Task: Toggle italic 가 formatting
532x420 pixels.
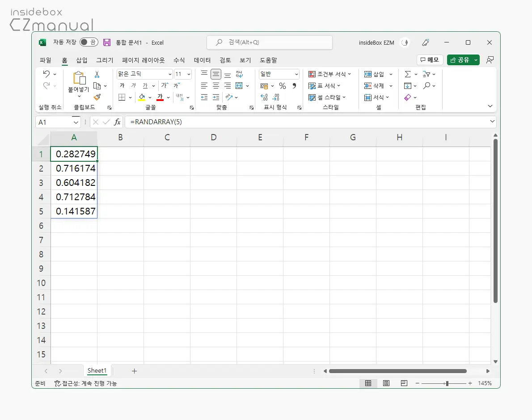Action: [x=134, y=85]
